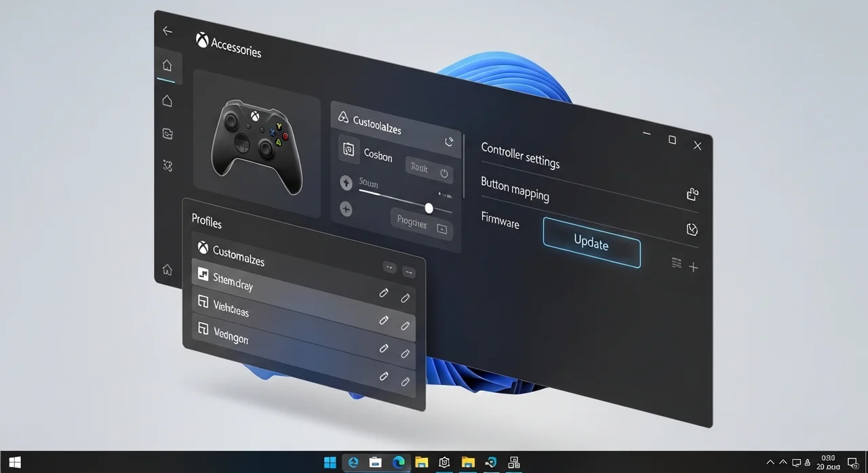The image size is (868, 473).
Task: Open the Profiles section header
Action: click(206, 222)
